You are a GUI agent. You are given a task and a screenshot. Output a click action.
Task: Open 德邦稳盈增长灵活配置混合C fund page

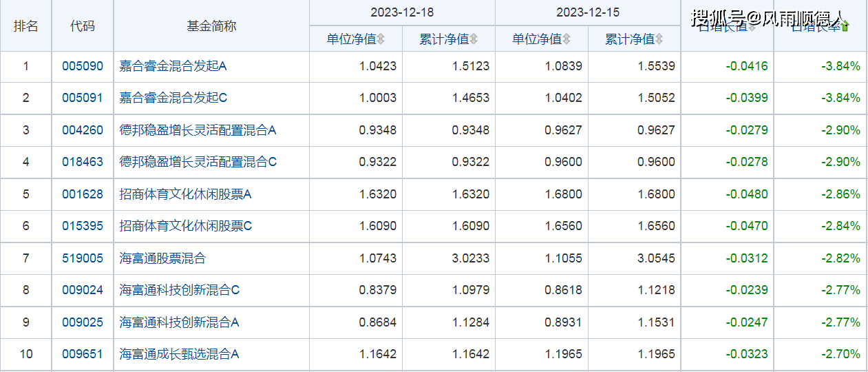198,162
